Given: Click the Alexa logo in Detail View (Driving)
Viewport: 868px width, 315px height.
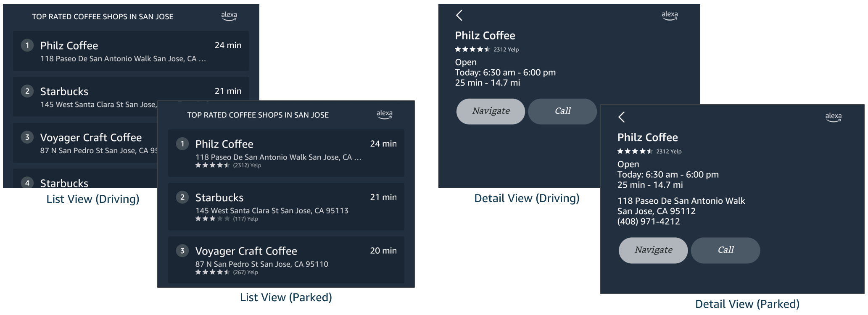Looking at the screenshot, I should (x=669, y=15).
